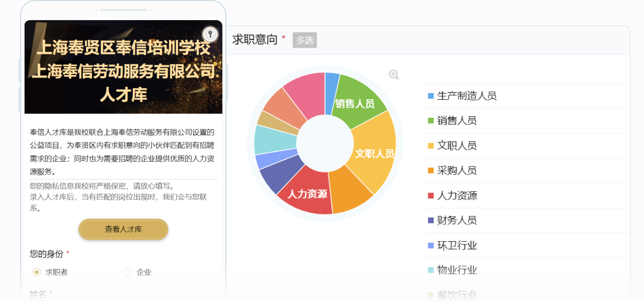
Task: Toggle the 文职人员 legend entry
Action: click(x=456, y=145)
